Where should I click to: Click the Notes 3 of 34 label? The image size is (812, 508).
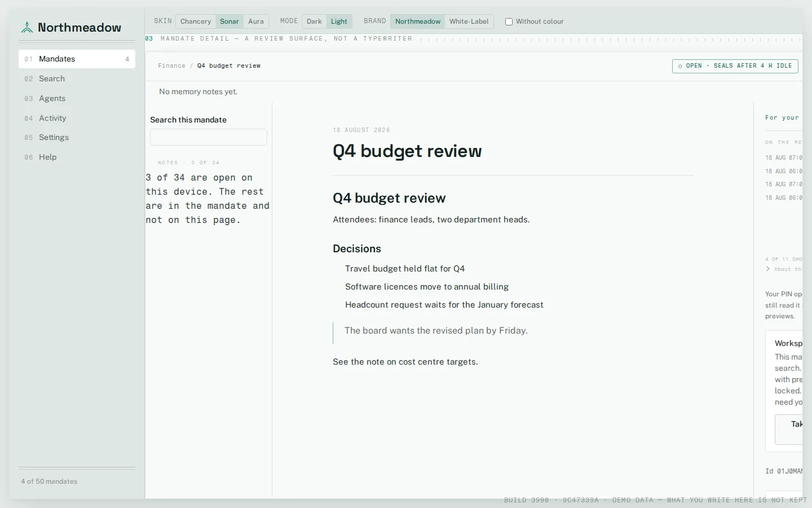pos(188,163)
